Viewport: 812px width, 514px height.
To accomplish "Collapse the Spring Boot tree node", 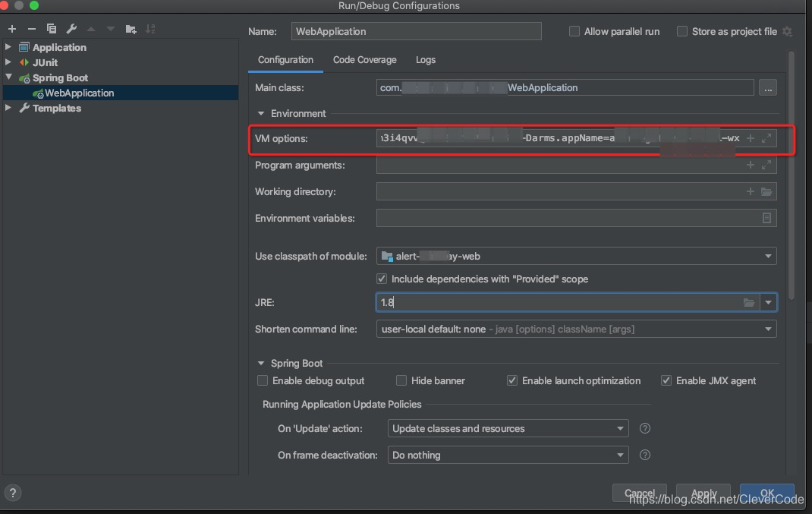I will 8,77.
